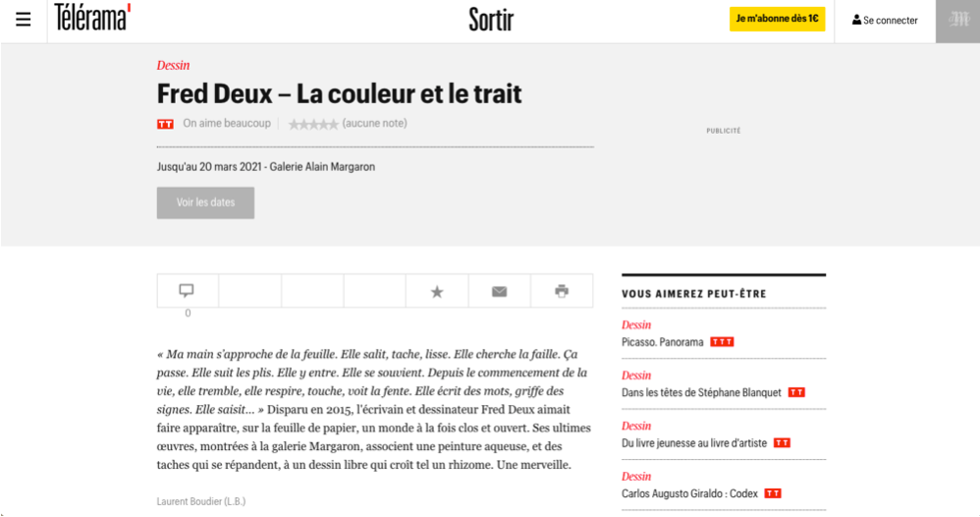Click the TT badge beside livre d'artiste
Screen dimensions: 980x517
coord(782,442)
